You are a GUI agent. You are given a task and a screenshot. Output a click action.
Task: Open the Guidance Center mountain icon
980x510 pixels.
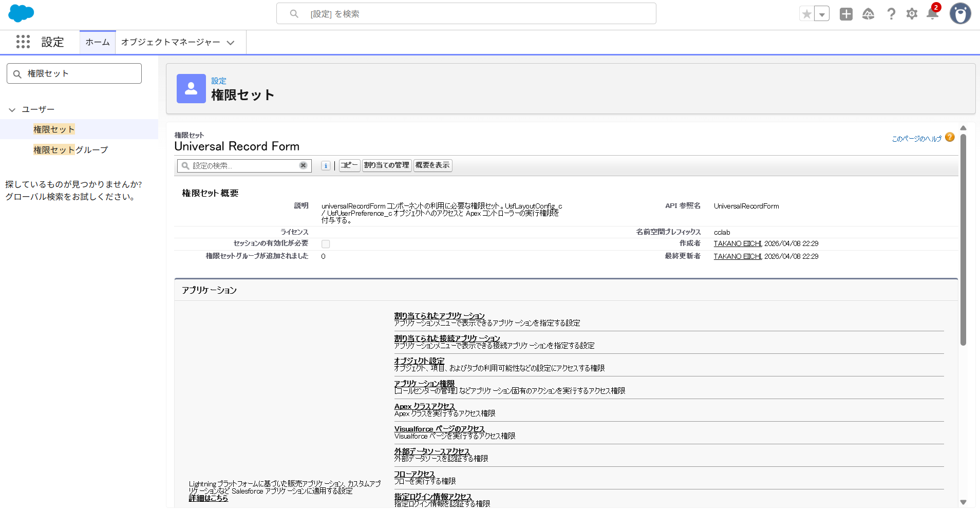pos(869,14)
